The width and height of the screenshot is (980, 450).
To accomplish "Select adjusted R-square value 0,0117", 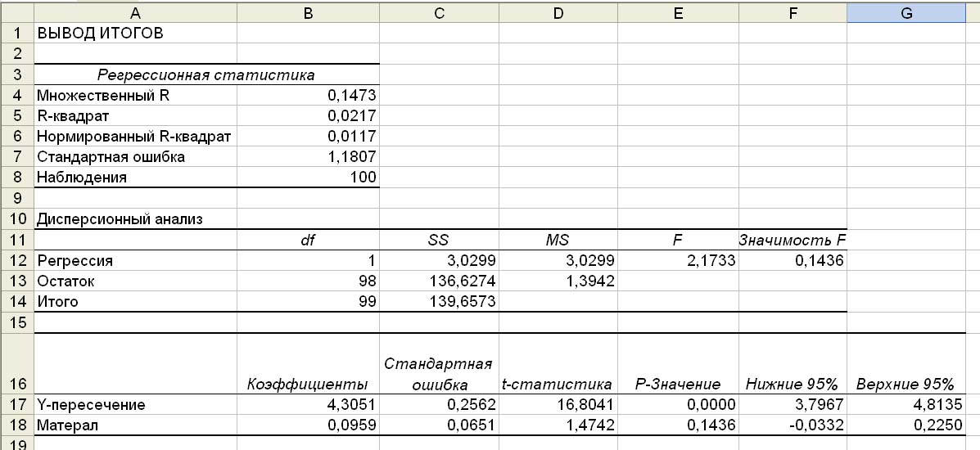I will tap(308, 136).
